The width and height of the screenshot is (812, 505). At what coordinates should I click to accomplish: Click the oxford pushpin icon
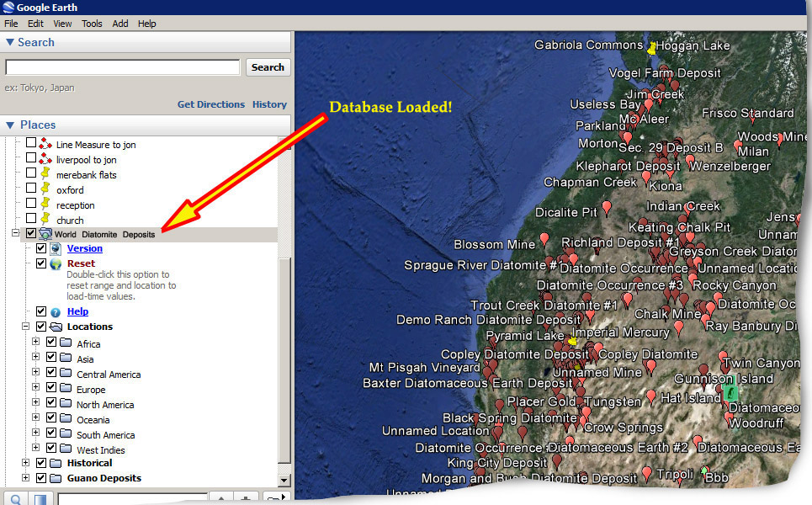[x=45, y=188]
